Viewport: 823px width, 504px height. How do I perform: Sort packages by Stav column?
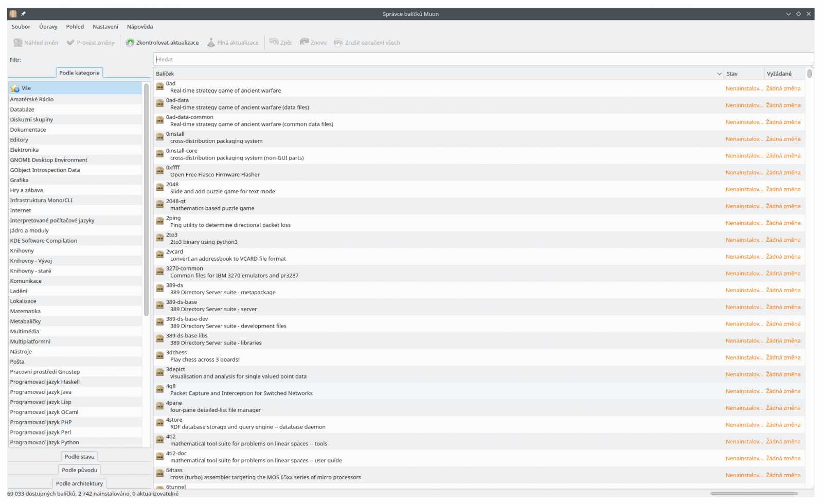click(x=744, y=74)
